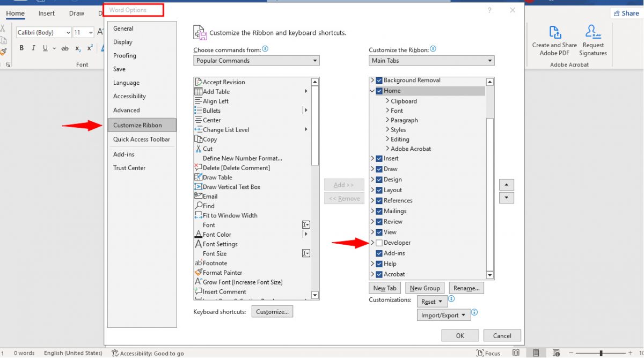Select the Font Color command
644x358 pixels.
point(216,234)
